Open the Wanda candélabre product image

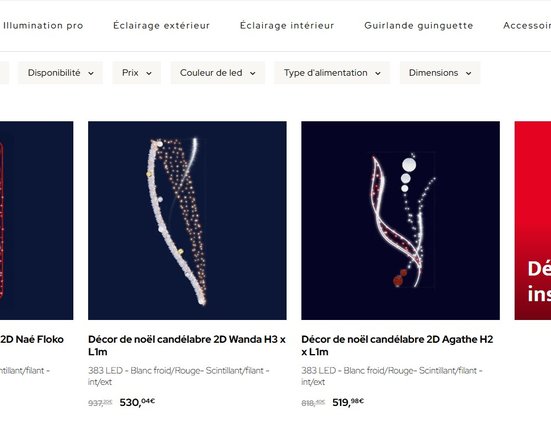[x=187, y=221]
